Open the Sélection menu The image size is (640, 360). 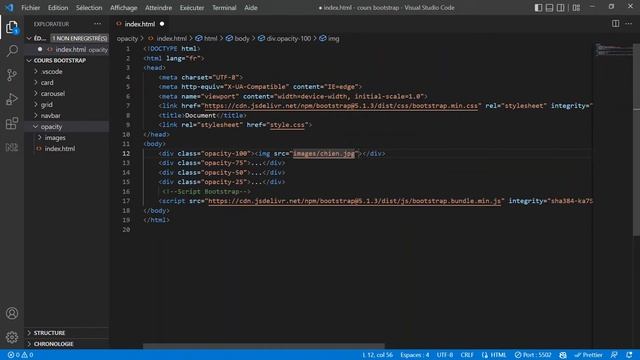pyautogui.click(x=89, y=8)
